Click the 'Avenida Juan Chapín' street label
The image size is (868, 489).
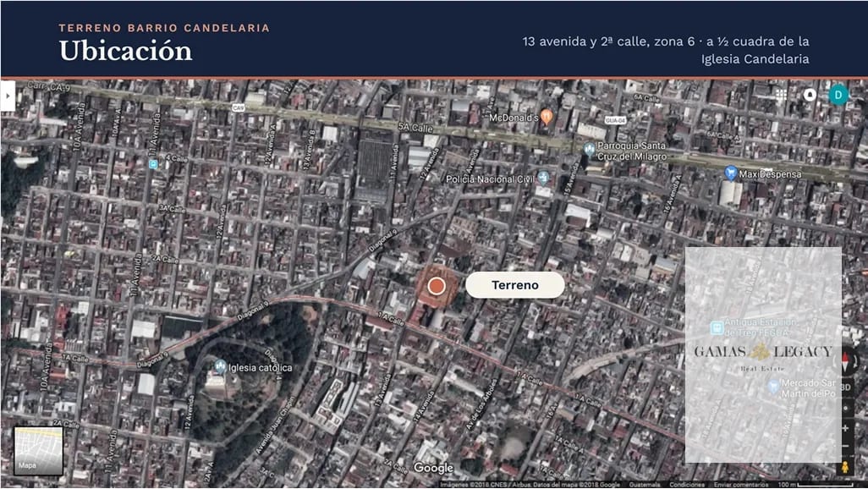(x=274, y=426)
